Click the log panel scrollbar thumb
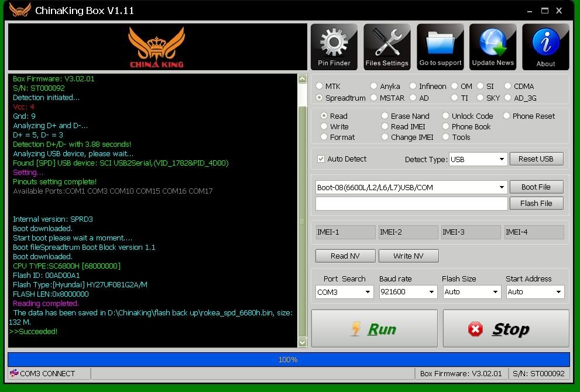Viewport: 580px width, 392px height. 302,221
